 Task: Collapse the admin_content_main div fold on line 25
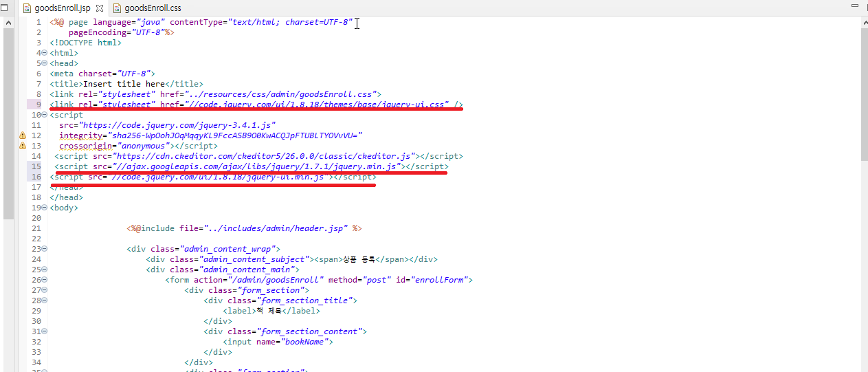click(45, 270)
